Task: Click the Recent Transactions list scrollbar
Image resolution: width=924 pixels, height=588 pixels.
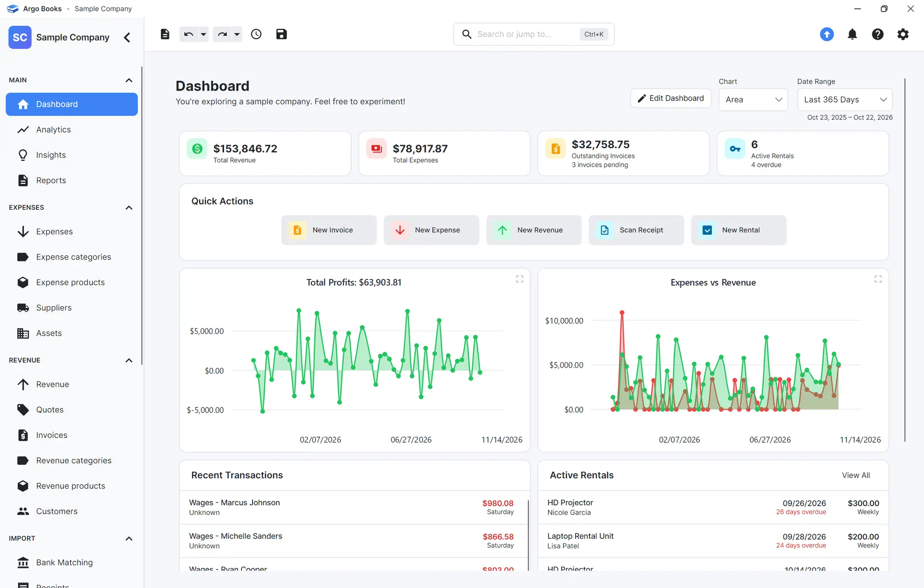Action: [529, 536]
